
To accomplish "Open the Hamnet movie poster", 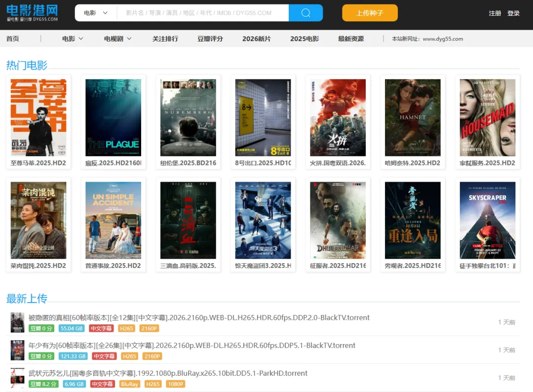I will 413,118.
